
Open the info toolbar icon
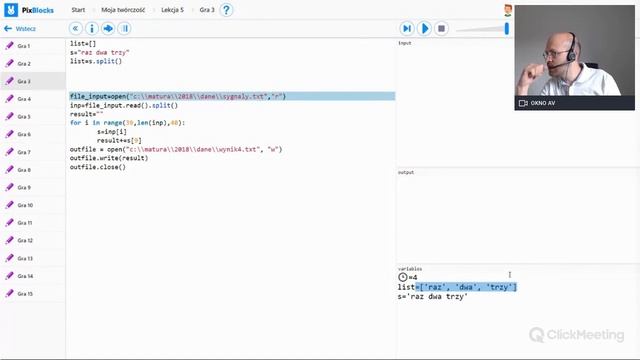92,29
